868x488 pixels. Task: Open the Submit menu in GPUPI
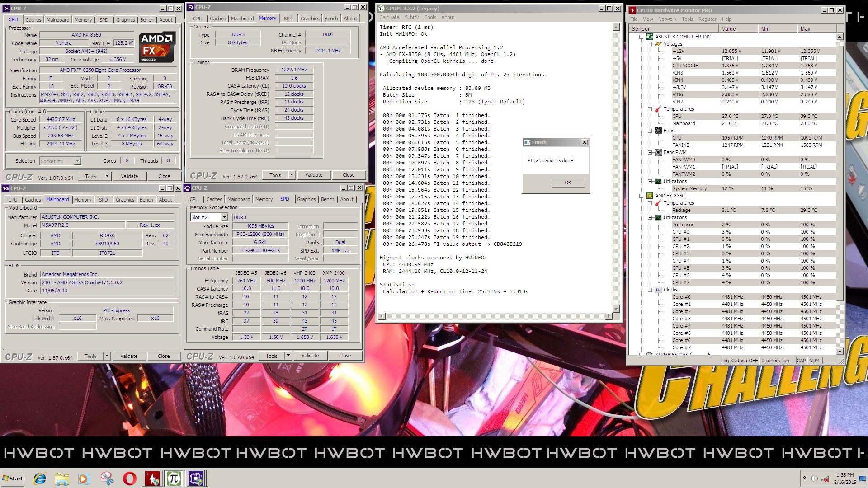click(x=411, y=17)
